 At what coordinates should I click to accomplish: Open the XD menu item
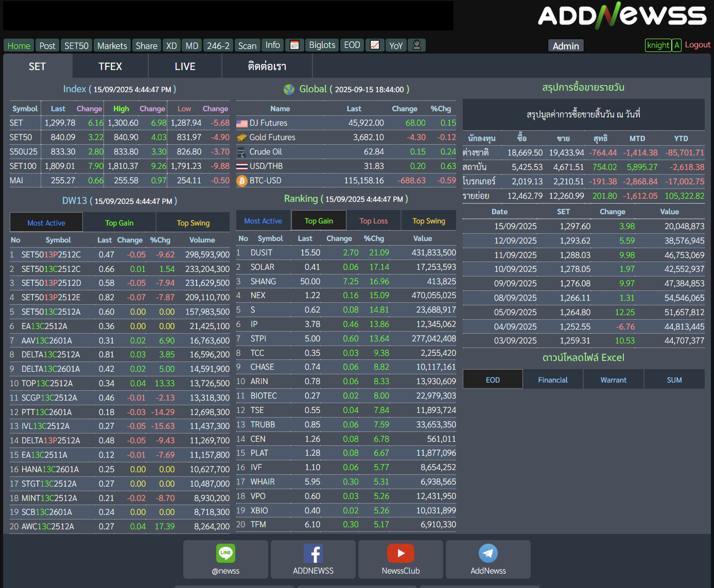pos(171,45)
